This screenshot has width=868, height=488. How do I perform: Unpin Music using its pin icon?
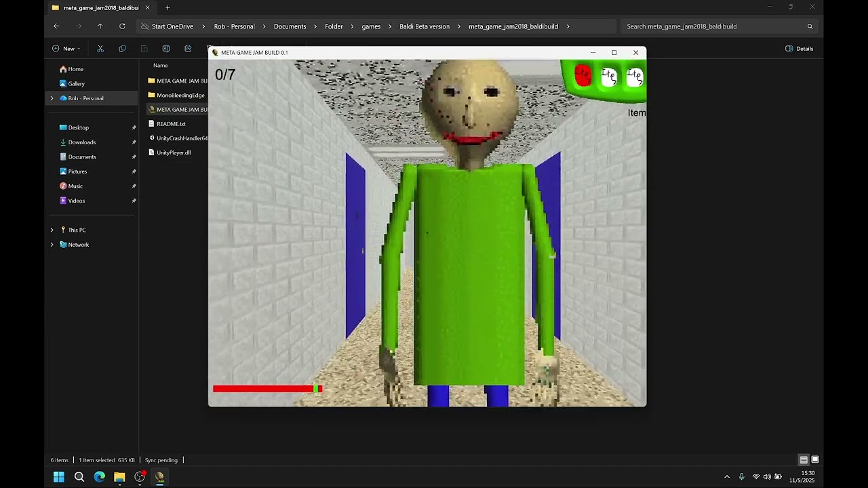coord(134,186)
